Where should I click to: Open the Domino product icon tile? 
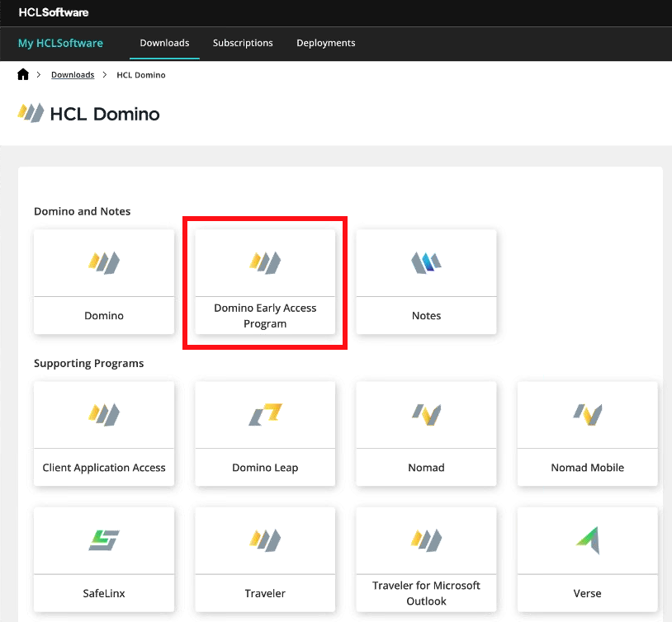click(x=104, y=262)
